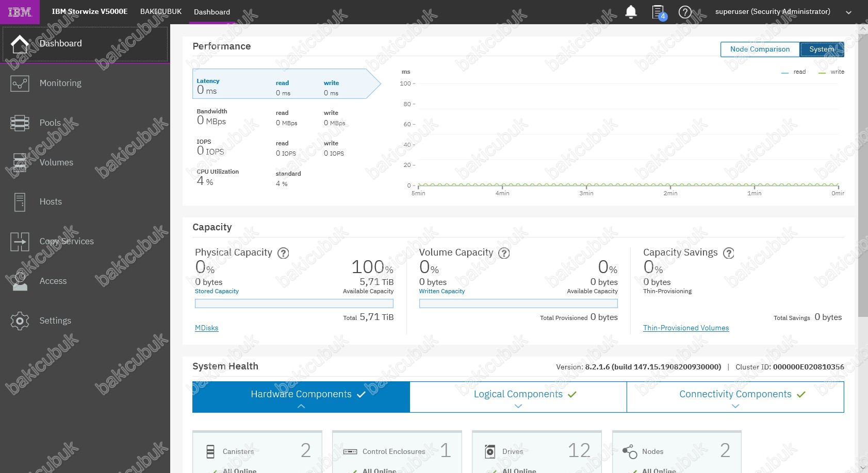This screenshot has height=473, width=868.
Task: Click the Cluster ID value
Action: click(x=808, y=367)
